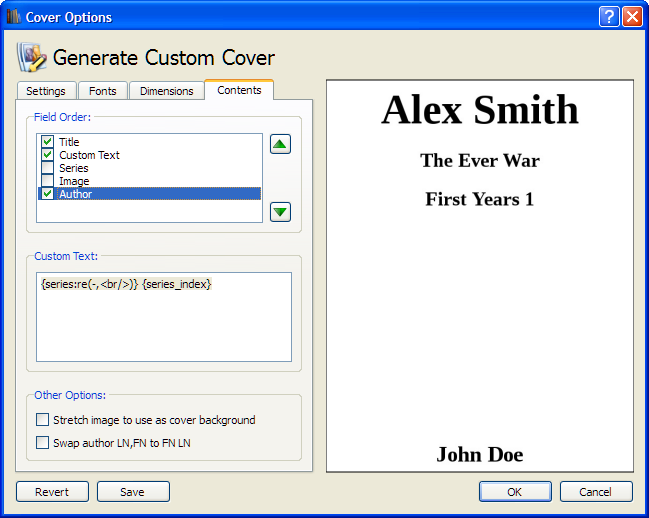Dismiss dialog with Cancel button
The image size is (649, 518).
596,492
